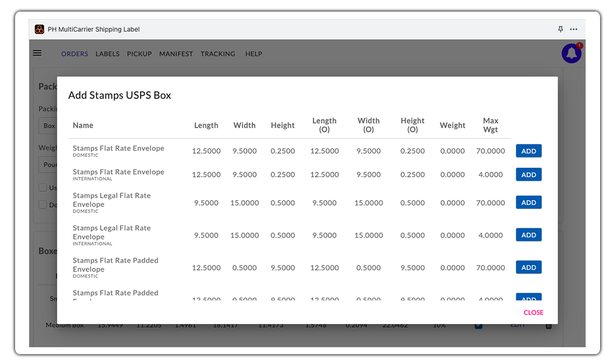Add the domestic Stamps Flat Rate Padded Envelope

[x=528, y=268]
